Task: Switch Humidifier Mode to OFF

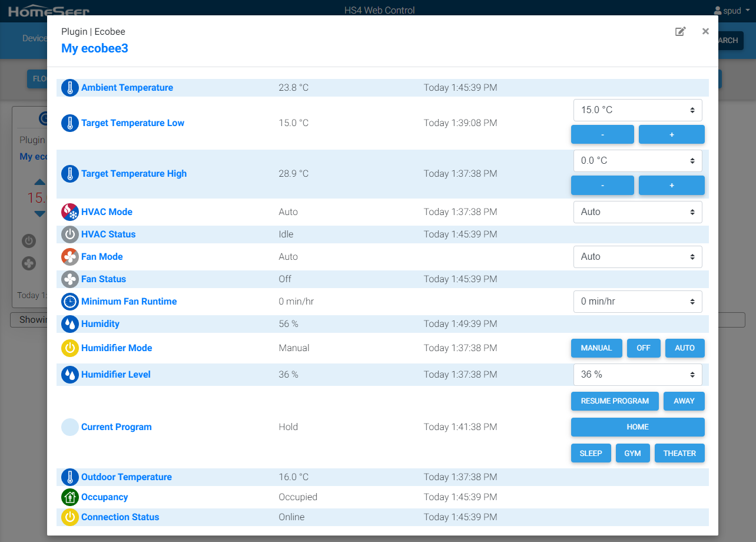Action: point(644,348)
